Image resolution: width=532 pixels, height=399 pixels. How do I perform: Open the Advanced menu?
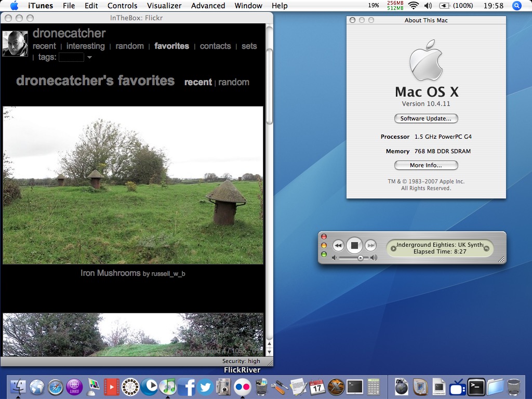(208, 5)
